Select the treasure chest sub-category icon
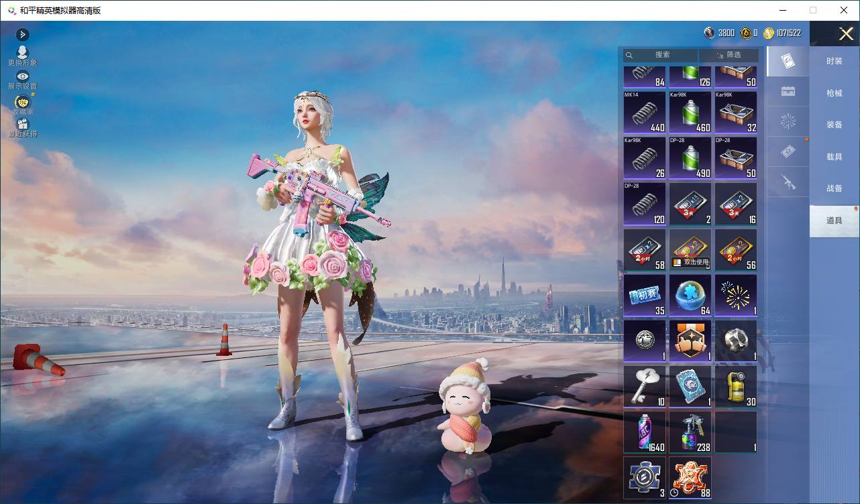860x504 pixels. (788, 92)
